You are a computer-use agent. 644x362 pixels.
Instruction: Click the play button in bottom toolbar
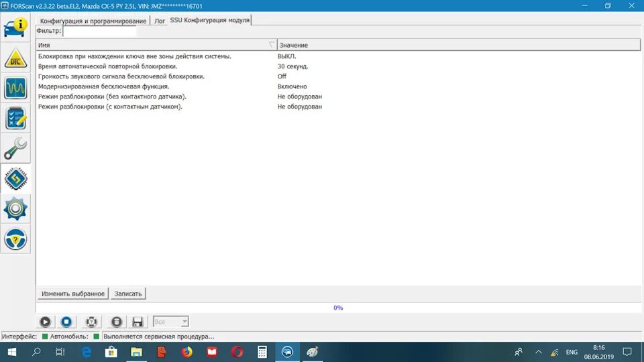pyautogui.click(x=45, y=322)
